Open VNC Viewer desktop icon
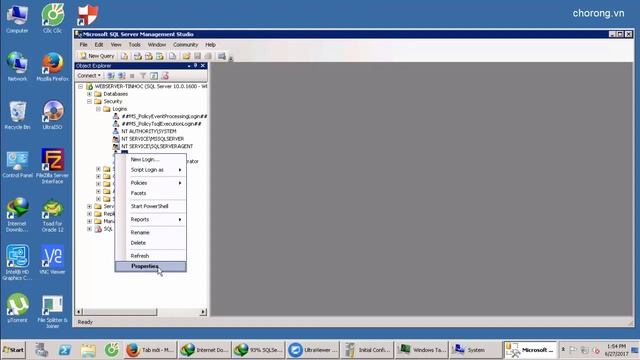640x360 pixels. (x=52, y=260)
